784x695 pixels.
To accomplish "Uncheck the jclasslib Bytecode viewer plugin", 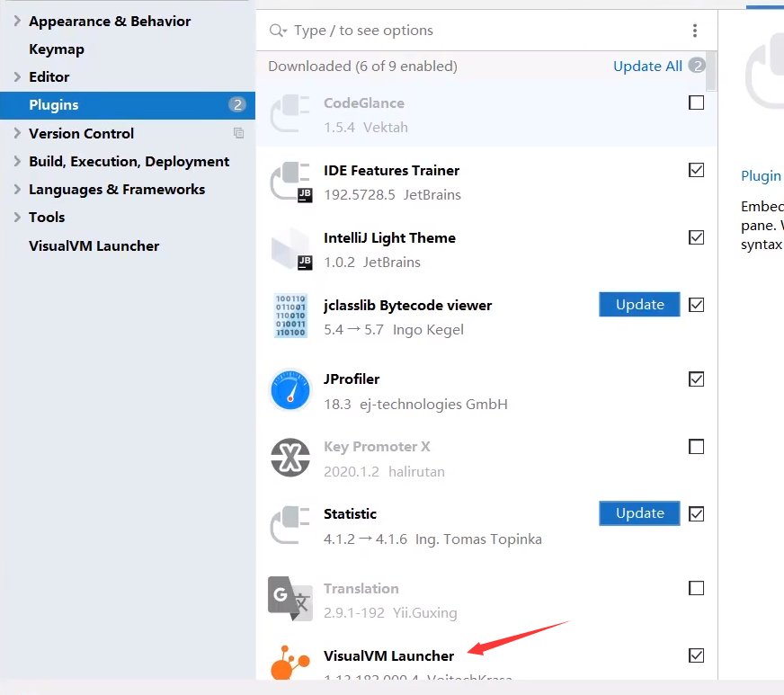I will click(696, 305).
